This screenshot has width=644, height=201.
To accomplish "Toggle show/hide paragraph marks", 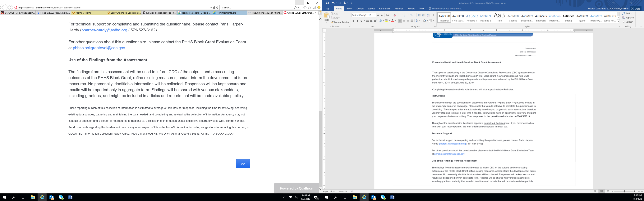I will click(434, 15).
